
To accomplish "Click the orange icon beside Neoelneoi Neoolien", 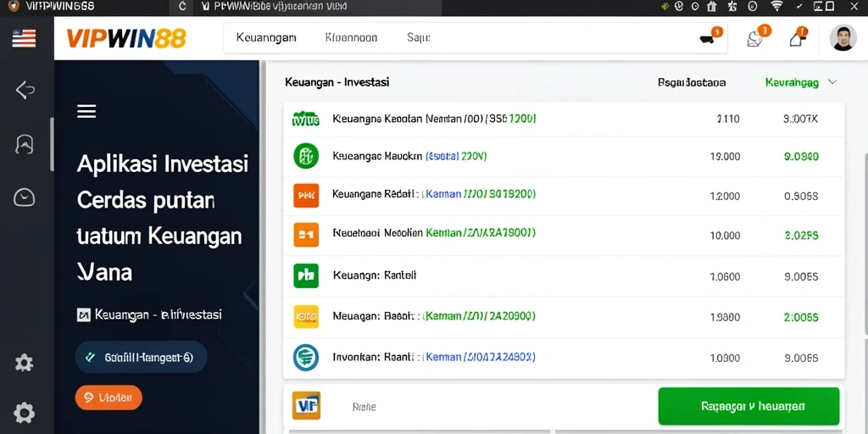I will (305, 234).
